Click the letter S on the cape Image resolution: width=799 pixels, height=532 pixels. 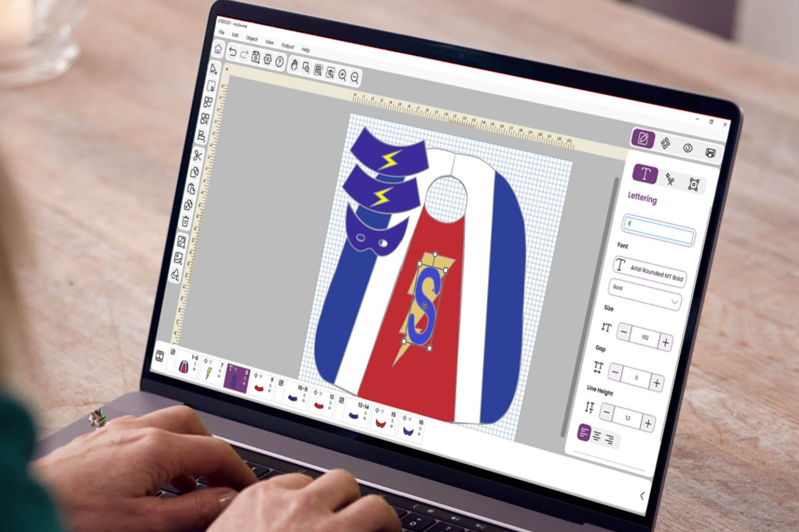coord(426,306)
